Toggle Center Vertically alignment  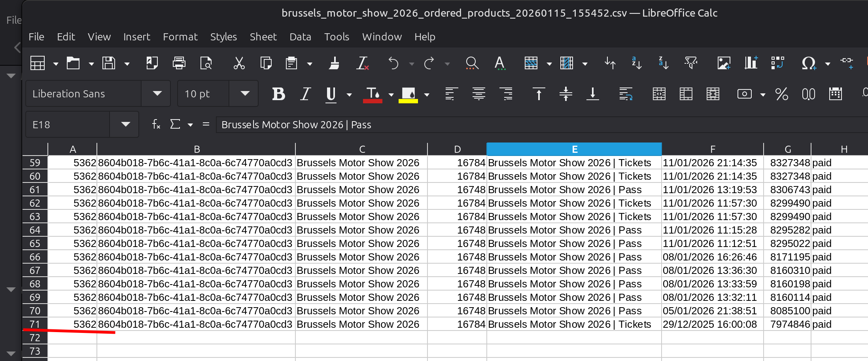click(566, 94)
